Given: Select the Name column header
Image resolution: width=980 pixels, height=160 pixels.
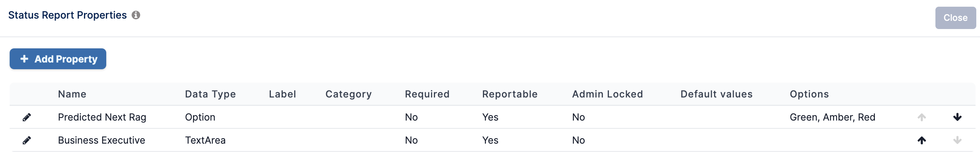Looking at the screenshot, I should tap(72, 94).
